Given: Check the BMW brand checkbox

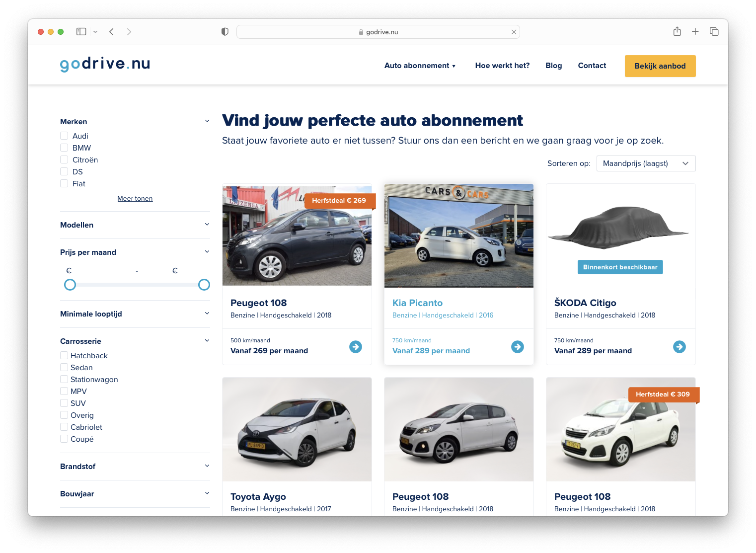Looking at the screenshot, I should click(x=64, y=148).
